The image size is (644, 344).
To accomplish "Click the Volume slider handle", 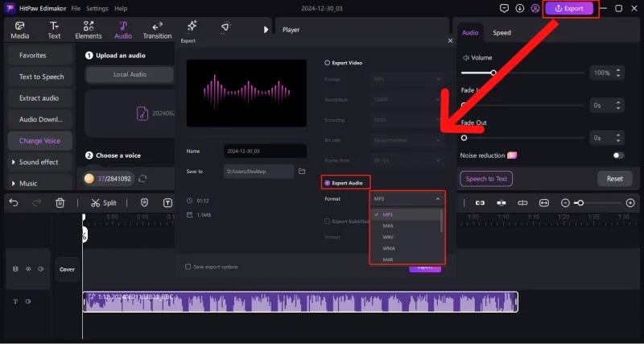I will pos(493,73).
